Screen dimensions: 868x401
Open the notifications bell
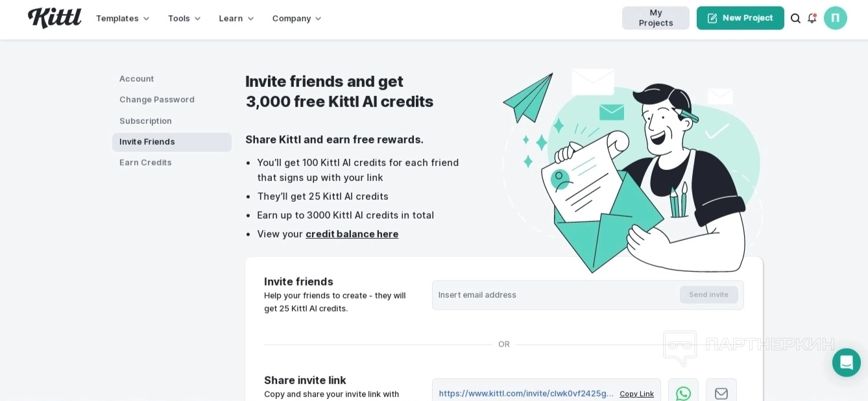[x=812, y=18]
